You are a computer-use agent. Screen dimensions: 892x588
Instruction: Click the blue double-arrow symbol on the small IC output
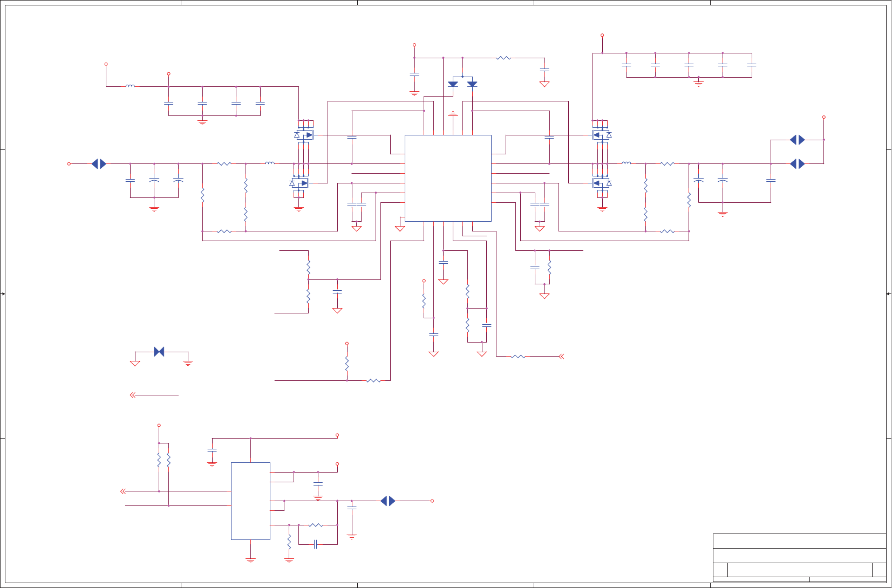pos(388,501)
